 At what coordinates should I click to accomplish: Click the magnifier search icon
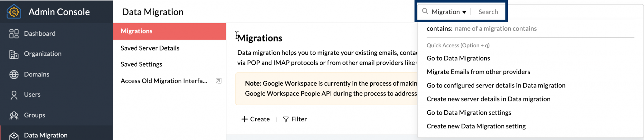(x=425, y=12)
